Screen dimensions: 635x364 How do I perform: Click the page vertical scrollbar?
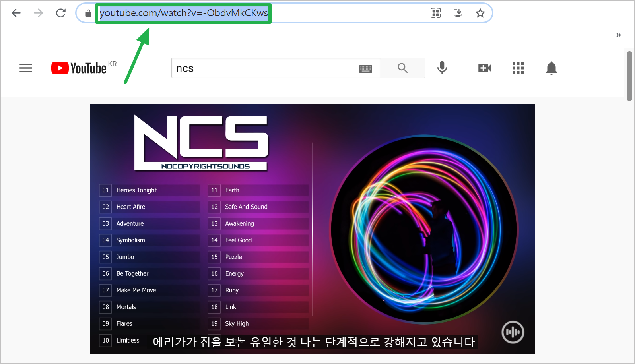click(x=629, y=76)
